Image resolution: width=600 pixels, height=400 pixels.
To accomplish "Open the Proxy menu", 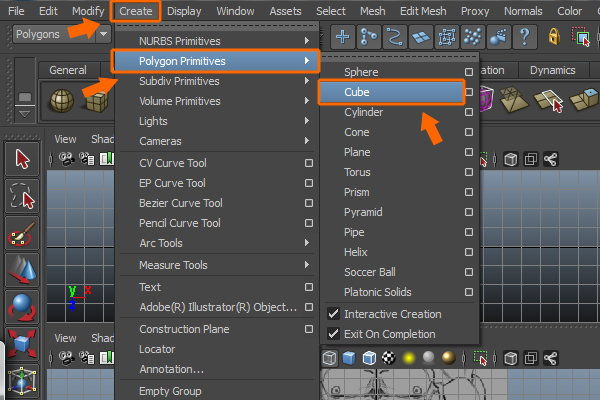I will (475, 11).
